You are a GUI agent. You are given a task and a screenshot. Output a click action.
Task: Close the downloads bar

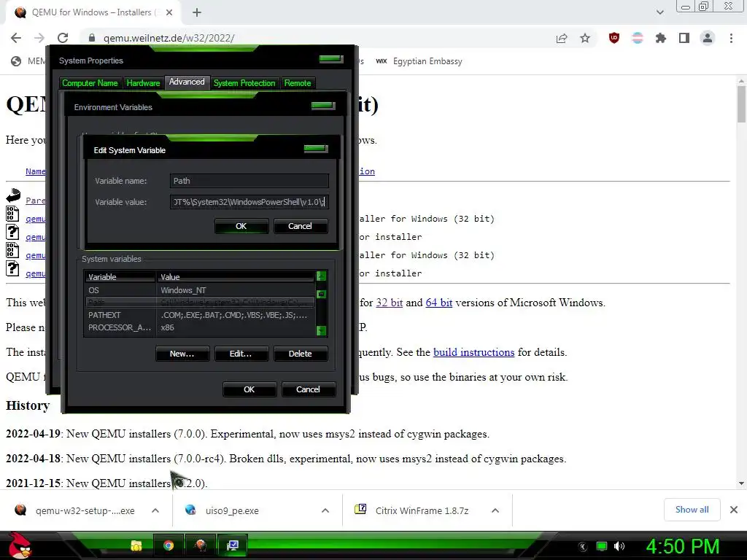pyautogui.click(x=734, y=510)
